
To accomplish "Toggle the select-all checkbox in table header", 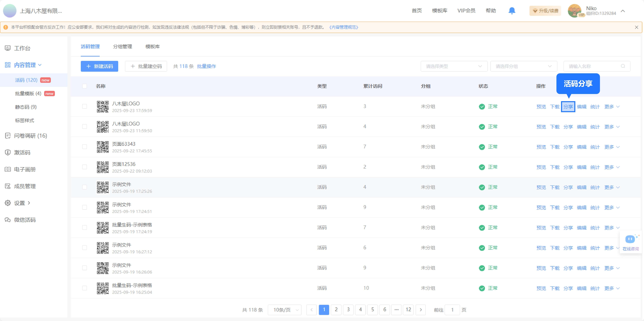I will pos(85,86).
